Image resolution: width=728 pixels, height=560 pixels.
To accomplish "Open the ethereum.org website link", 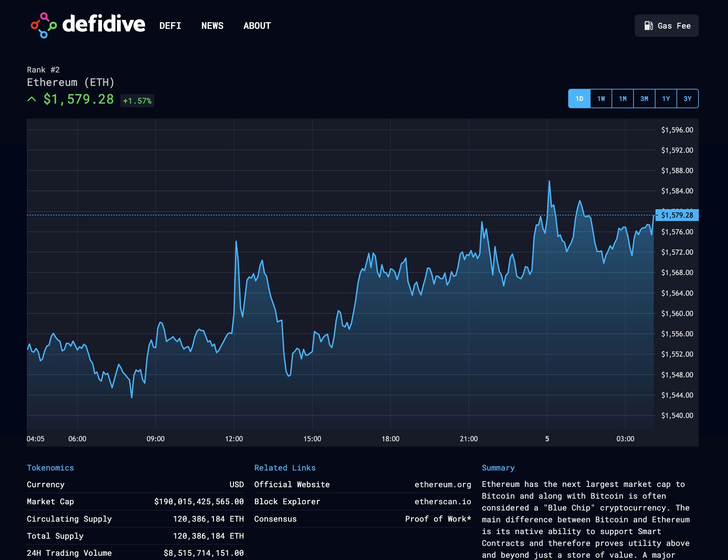I will tap(443, 484).
